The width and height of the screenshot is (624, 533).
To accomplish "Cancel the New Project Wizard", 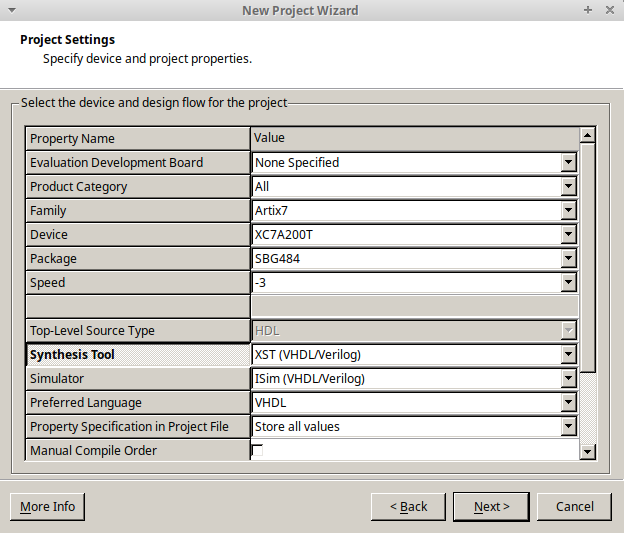I will click(574, 507).
